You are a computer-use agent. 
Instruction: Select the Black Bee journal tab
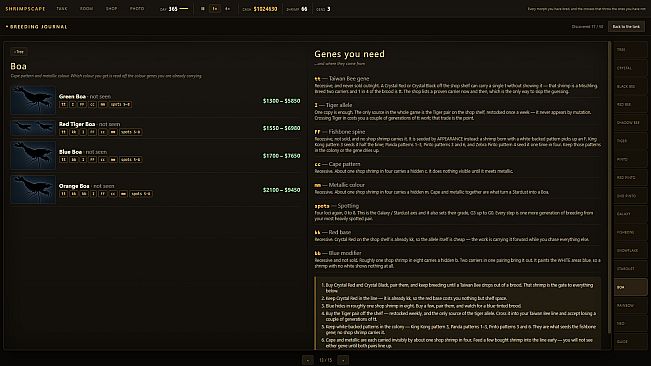[630, 86]
